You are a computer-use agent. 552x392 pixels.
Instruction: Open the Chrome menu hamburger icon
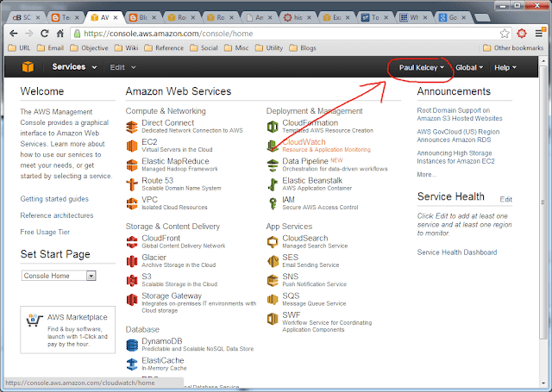tap(539, 34)
